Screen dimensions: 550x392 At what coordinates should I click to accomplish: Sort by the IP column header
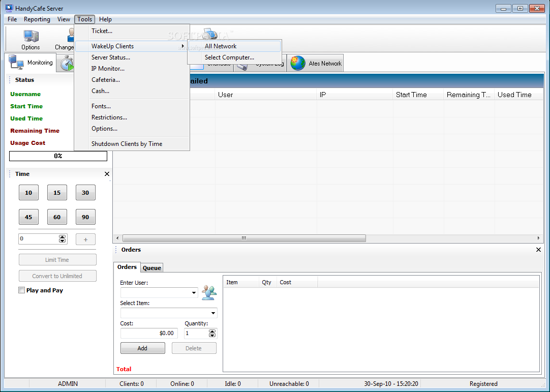tap(355, 95)
